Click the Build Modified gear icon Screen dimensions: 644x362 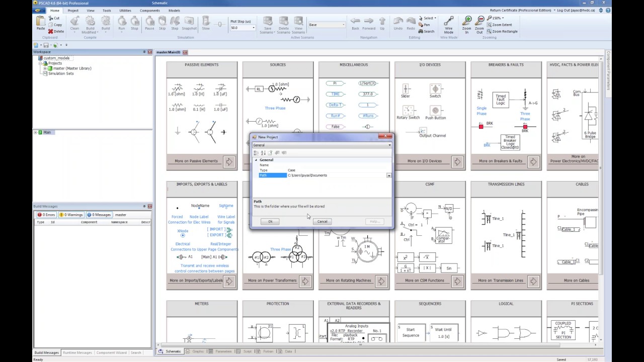click(x=90, y=21)
